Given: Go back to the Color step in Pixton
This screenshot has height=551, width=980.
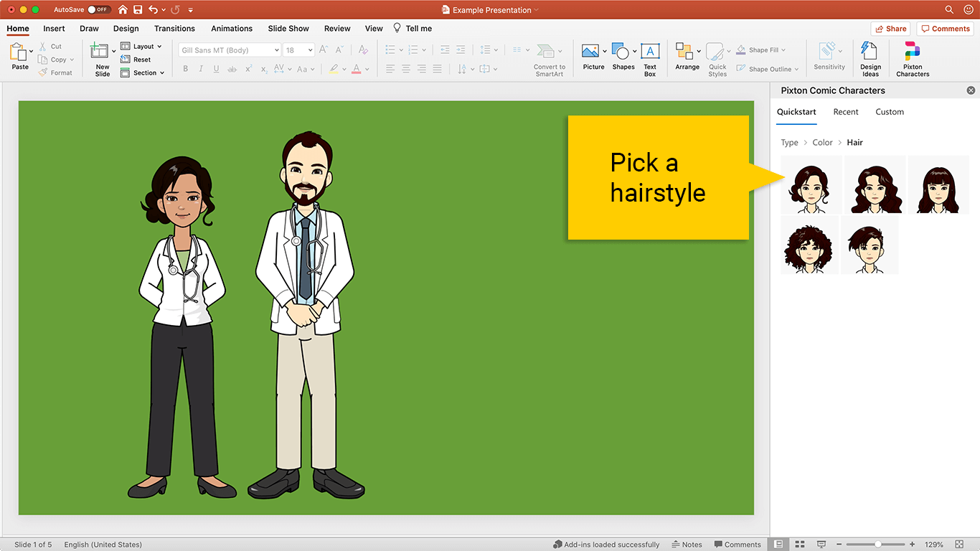Looking at the screenshot, I should click(822, 142).
